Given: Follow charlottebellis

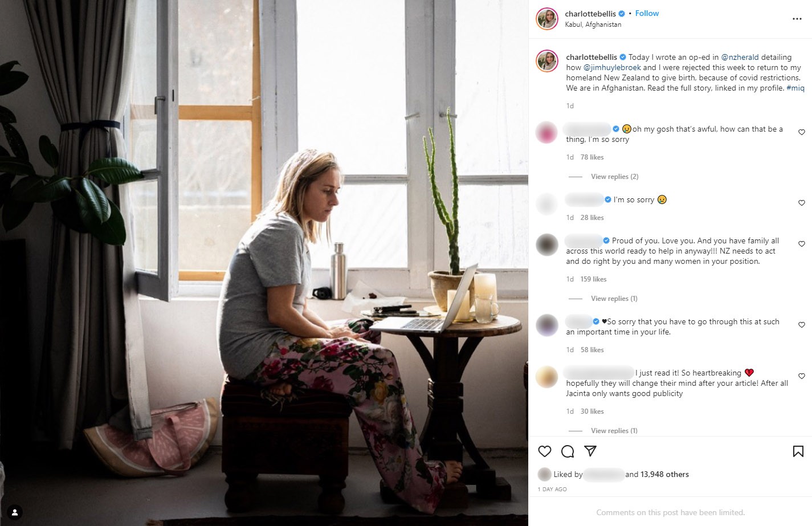Looking at the screenshot, I should pyautogui.click(x=647, y=13).
